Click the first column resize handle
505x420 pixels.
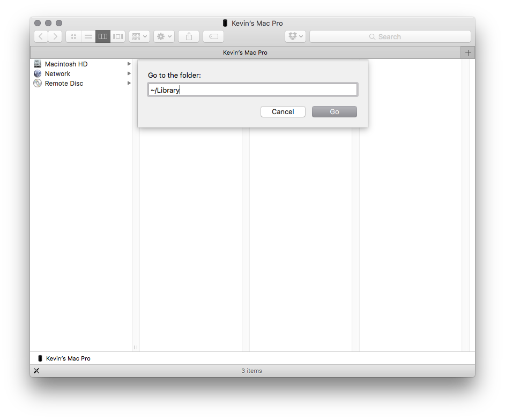pos(136,347)
